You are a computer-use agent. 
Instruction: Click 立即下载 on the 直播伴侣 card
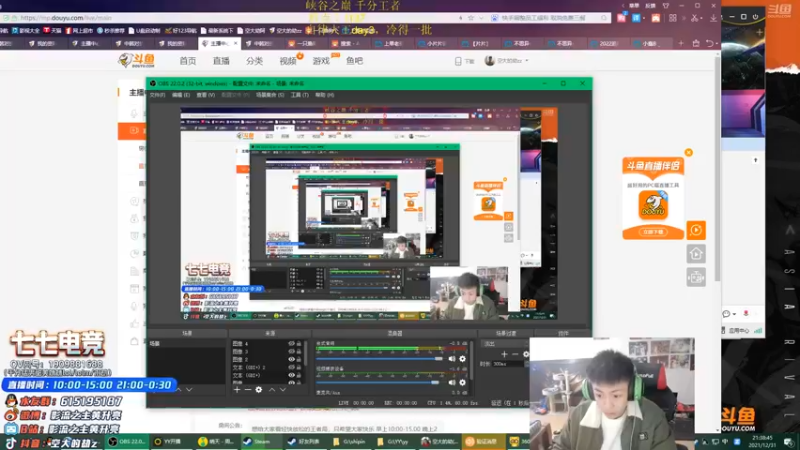point(653,232)
